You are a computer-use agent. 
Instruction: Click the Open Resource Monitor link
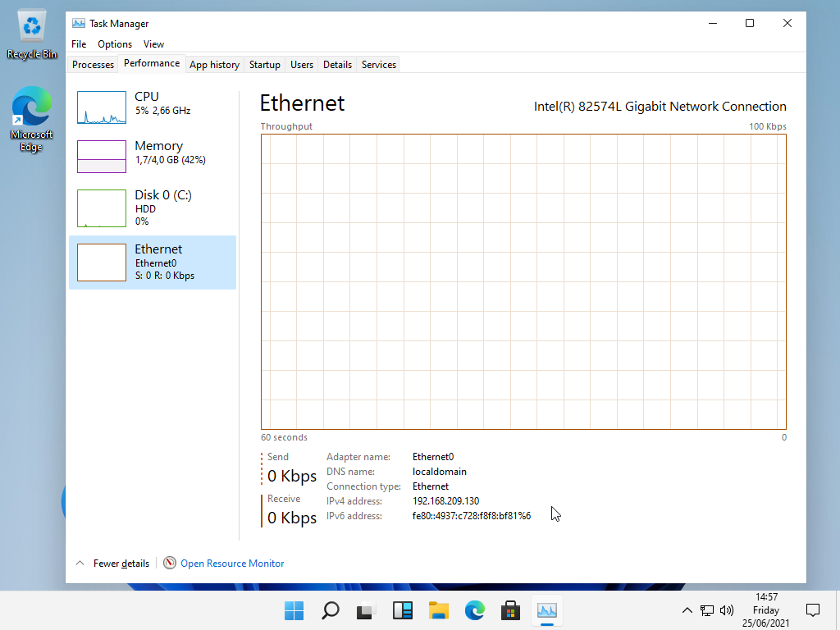(232, 563)
